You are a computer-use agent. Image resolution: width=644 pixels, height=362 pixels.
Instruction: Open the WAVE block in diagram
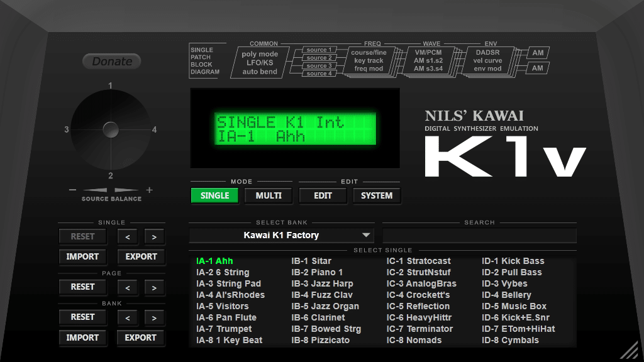(428, 60)
